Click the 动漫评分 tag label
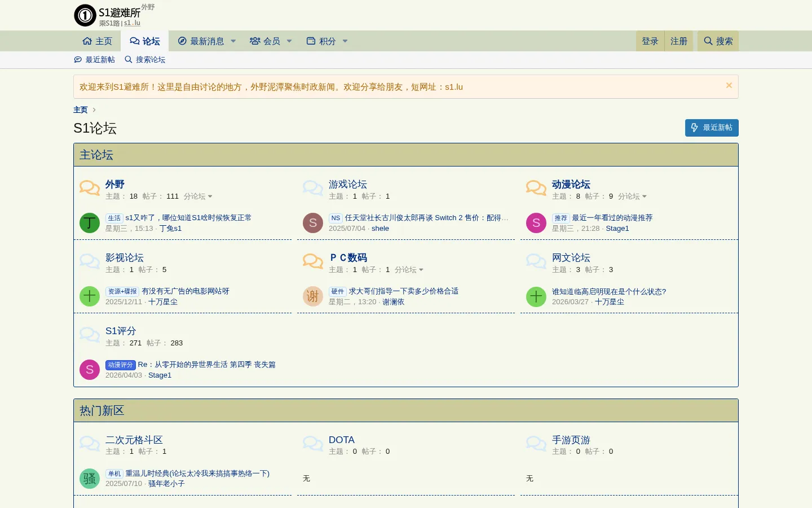 [x=120, y=365]
